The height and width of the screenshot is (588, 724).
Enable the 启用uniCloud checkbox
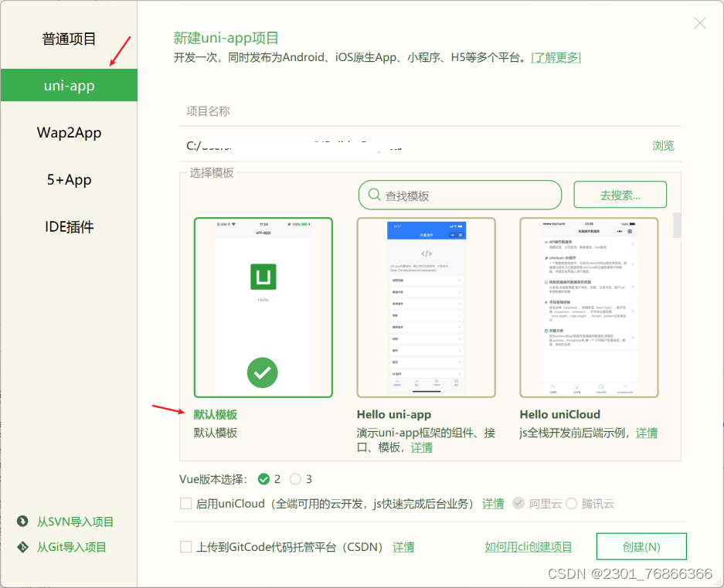[x=185, y=504]
